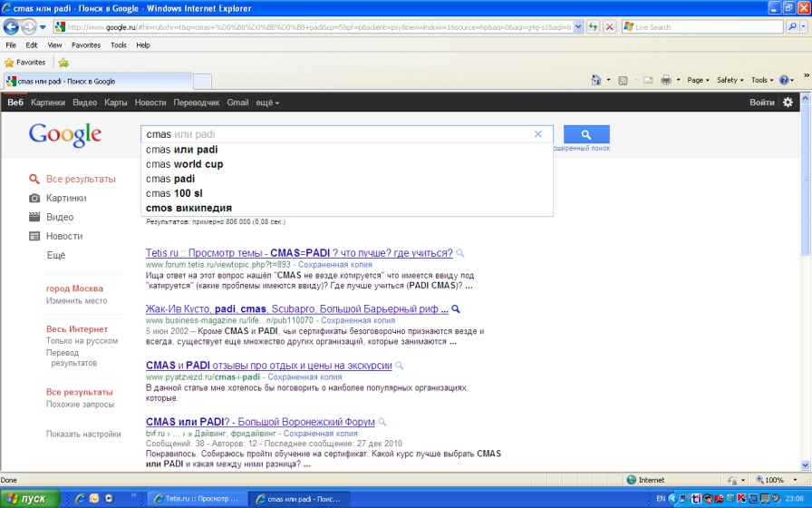Select Новости with newspaper icon in sidebar
Viewport: 812px width, 508px height.
56,237
